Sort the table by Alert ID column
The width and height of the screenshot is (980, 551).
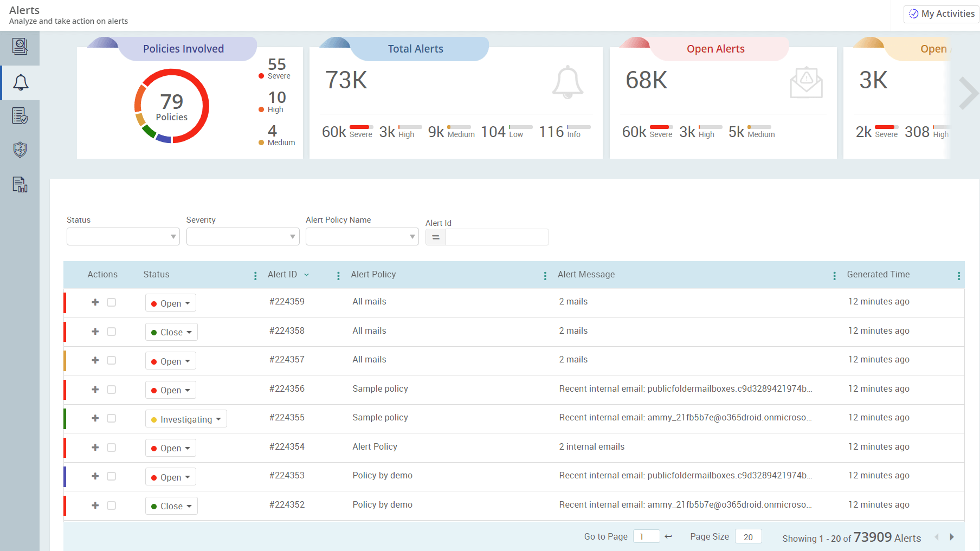click(x=288, y=274)
